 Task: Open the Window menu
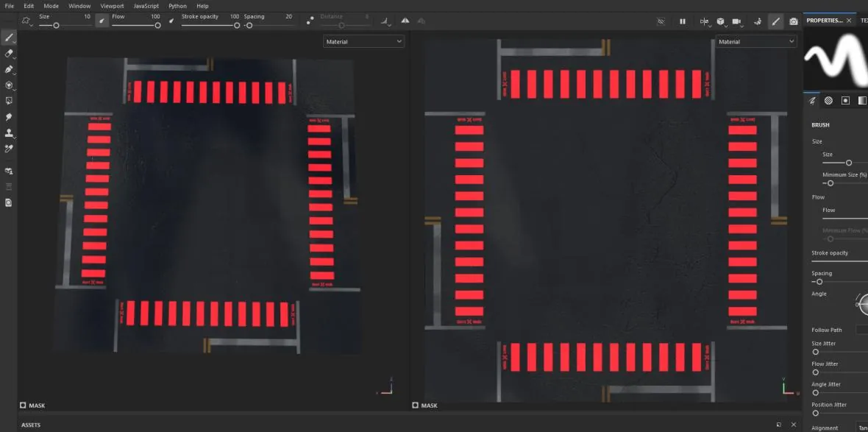pyautogui.click(x=79, y=6)
